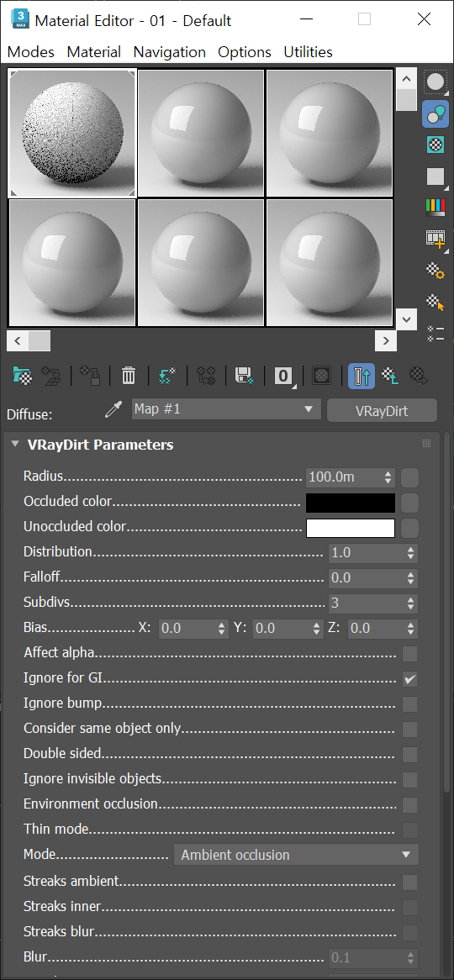454x980 pixels.
Task: Click the Radius spinner arrows
Action: (388, 477)
